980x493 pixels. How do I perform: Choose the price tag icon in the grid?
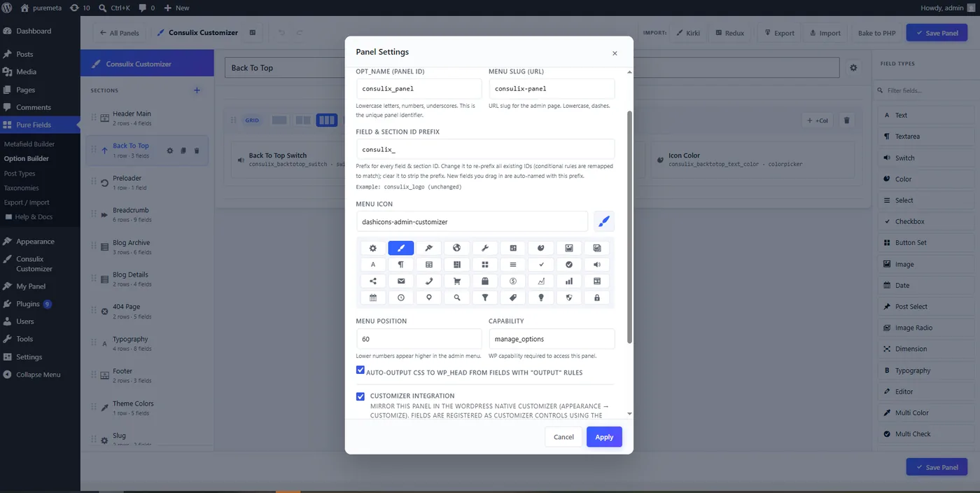point(513,298)
